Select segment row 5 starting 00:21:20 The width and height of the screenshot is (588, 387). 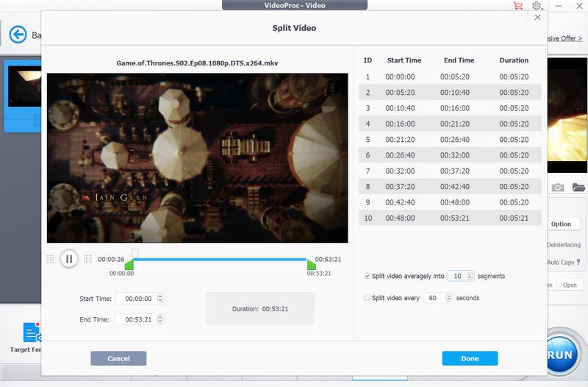coord(450,140)
